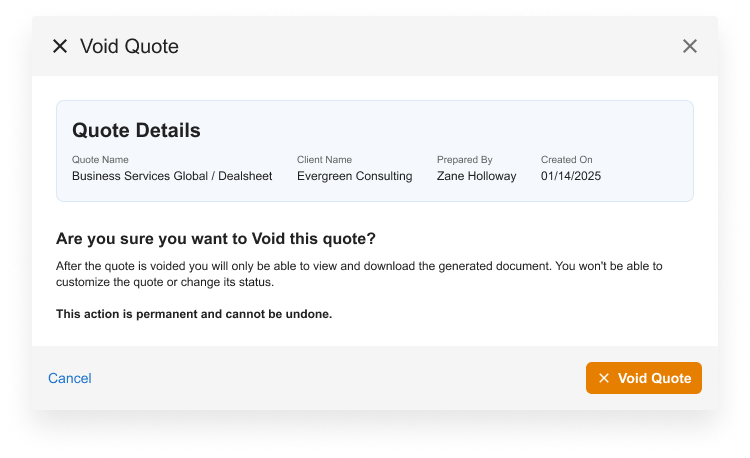The width and height of the screenshot is (750, 458).
Task: Click the X icon beside the Void Quote title
Action: (x=60, y=46)
